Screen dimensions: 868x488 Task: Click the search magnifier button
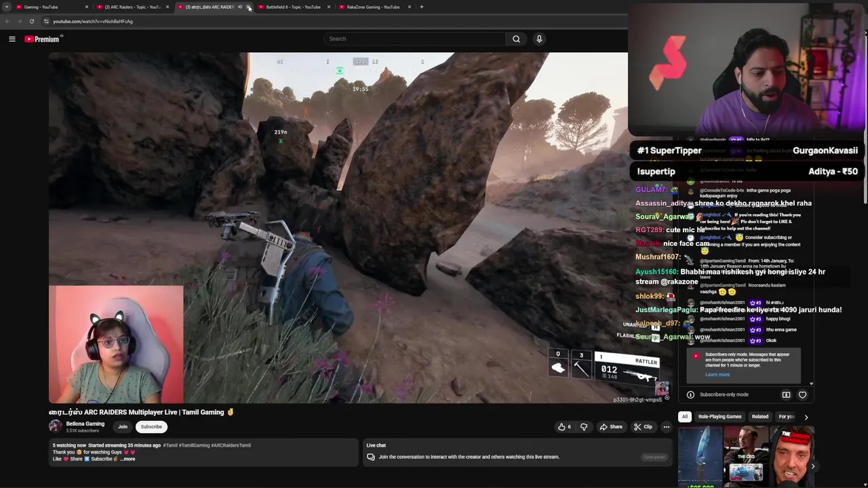tap(516, 39)
